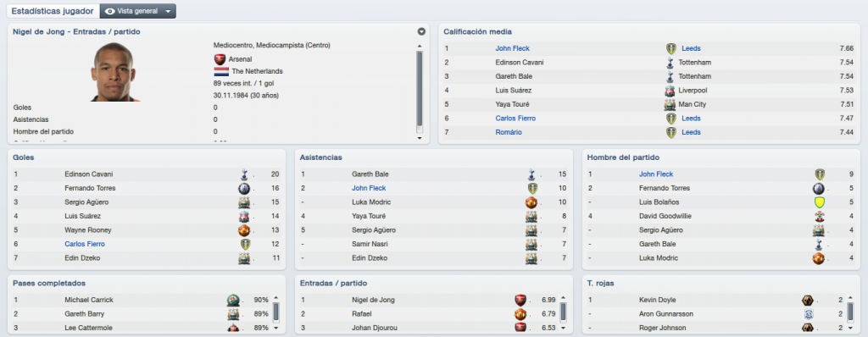Click the down arrow of the Pases completados scrollbar
Image resolution: width=868 pixels, height=337 pixels.
pyautogui.click(x=276, y=329)
